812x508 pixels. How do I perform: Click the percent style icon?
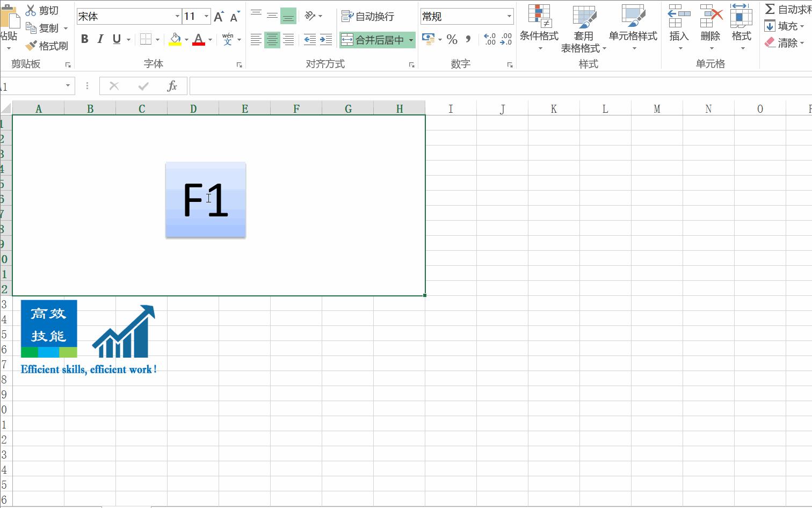[x=452, y=39]
